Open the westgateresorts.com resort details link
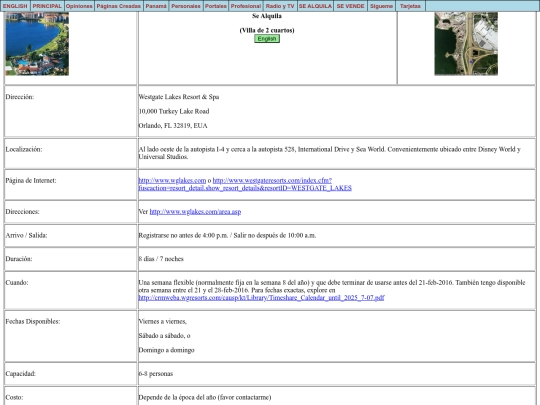 [245, 184]
